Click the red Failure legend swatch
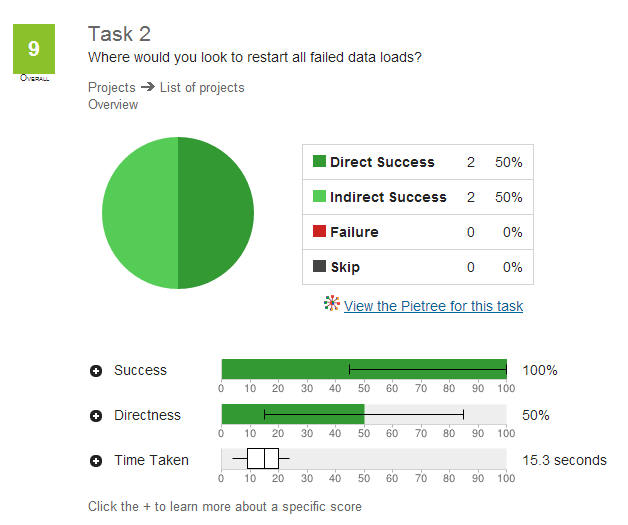628x525 pixels. [x=319, y=231]
